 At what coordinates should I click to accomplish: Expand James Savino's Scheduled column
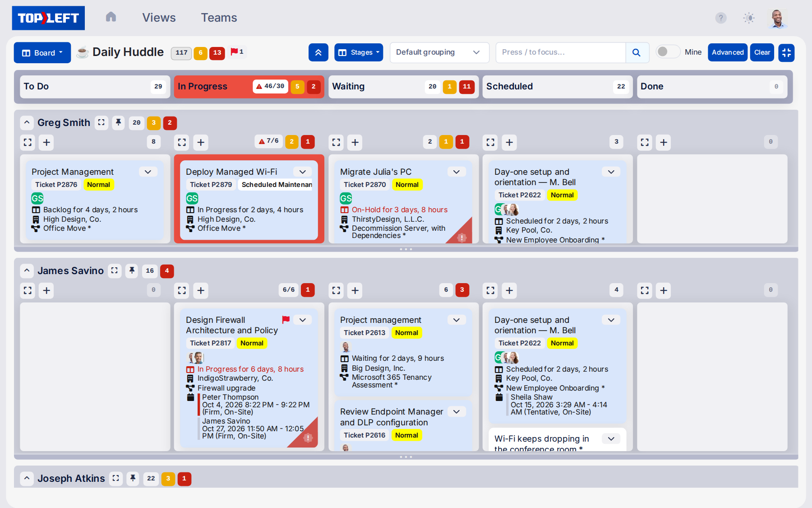click(490, 290)
